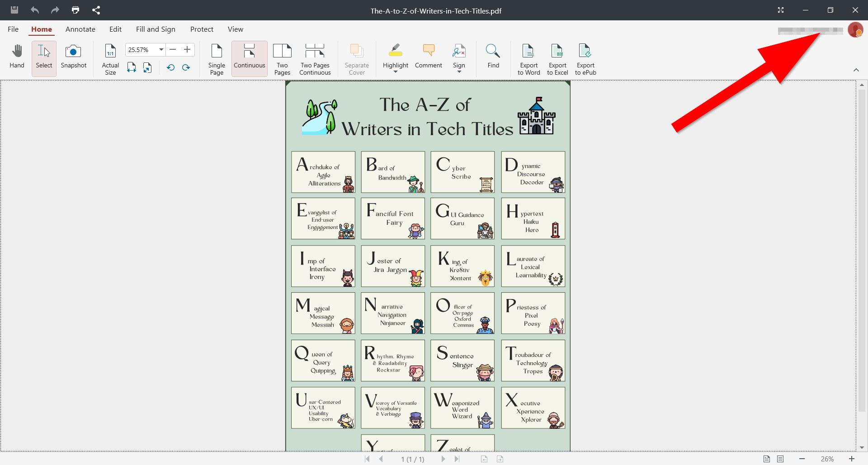Open the zoom percentage dropdown
This screenshot has width=868, height=465.
[161, 50]
